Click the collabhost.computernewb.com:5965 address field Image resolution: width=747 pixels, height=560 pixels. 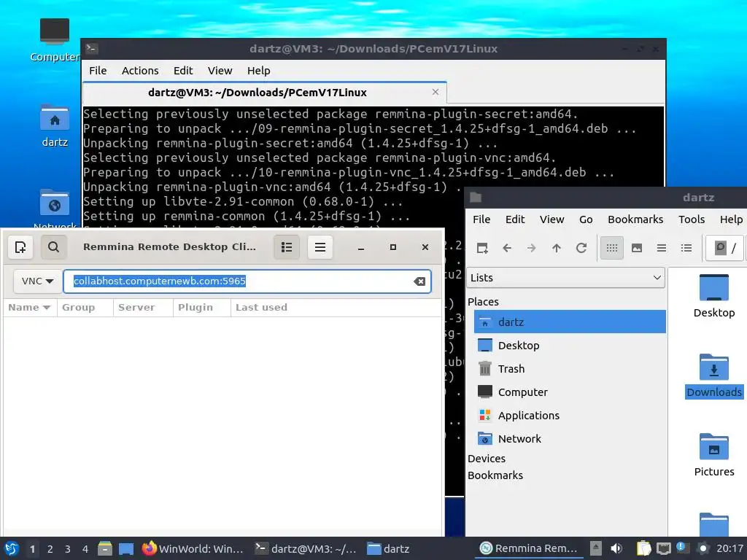pyautogui.click(x=247, y=281)
